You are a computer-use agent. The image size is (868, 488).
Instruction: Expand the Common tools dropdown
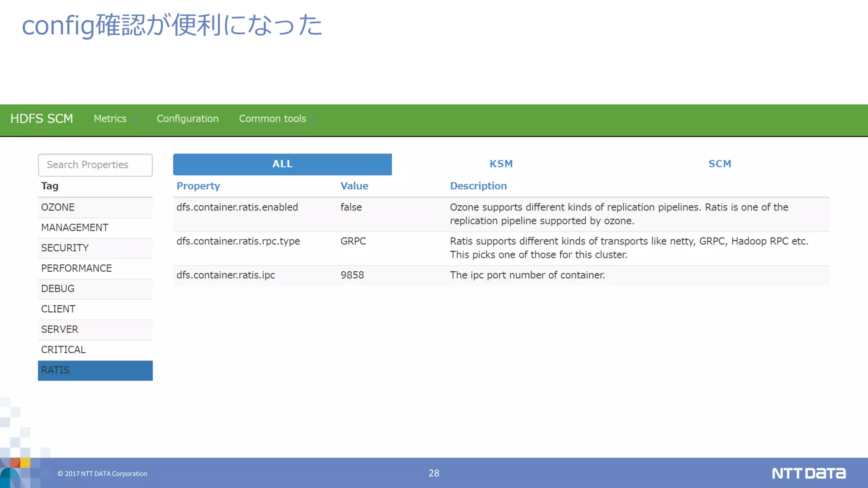(277, 119)
